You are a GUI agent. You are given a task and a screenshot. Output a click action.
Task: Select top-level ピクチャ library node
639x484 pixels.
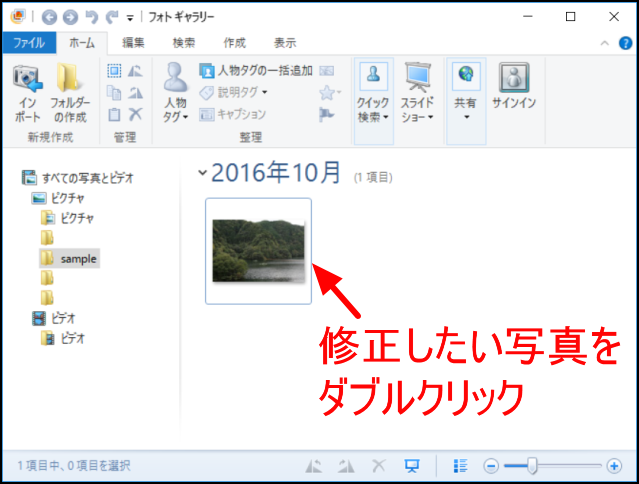click(x=58, y=198)
